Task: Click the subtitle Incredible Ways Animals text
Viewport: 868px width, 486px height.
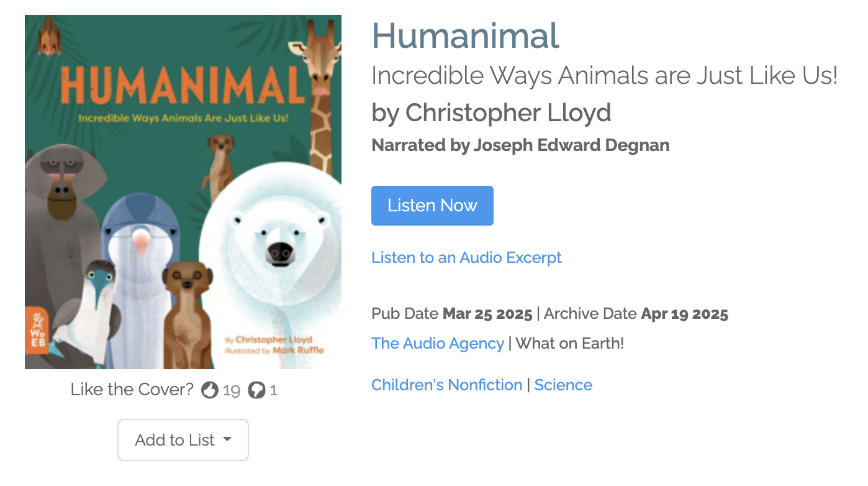Action: [x=604, y=76]
